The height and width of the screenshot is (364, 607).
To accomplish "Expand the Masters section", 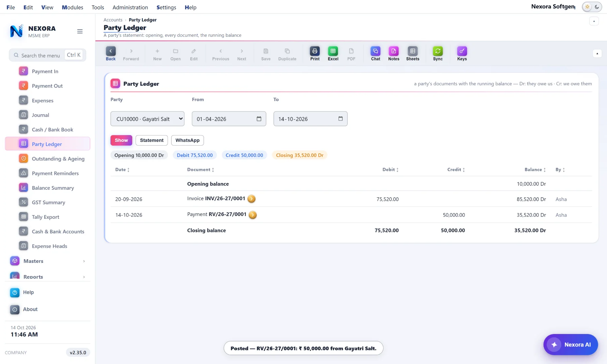I will 48,261.
